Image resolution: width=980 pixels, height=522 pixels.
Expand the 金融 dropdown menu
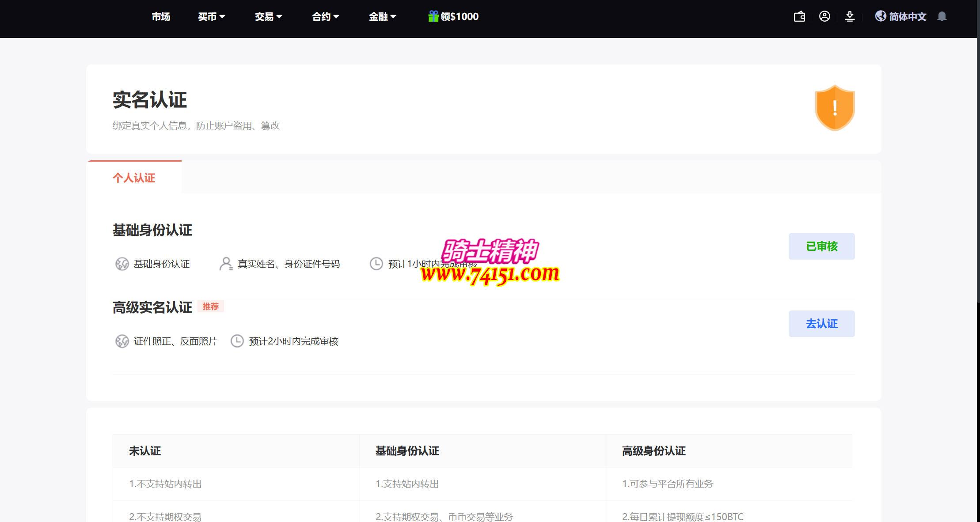(382, 17)
